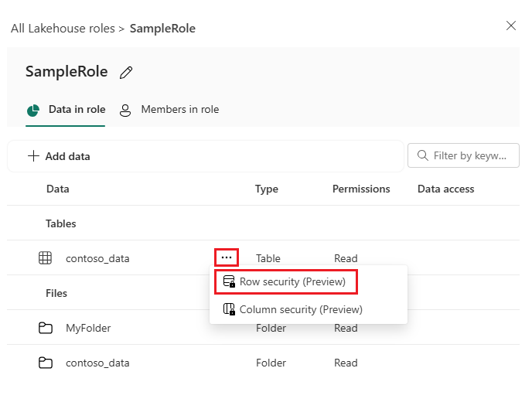Viewport: 532px width, 409px height.
Task: Open the three-dot menu for contoso_data table
Action: [x=226, y=257]
